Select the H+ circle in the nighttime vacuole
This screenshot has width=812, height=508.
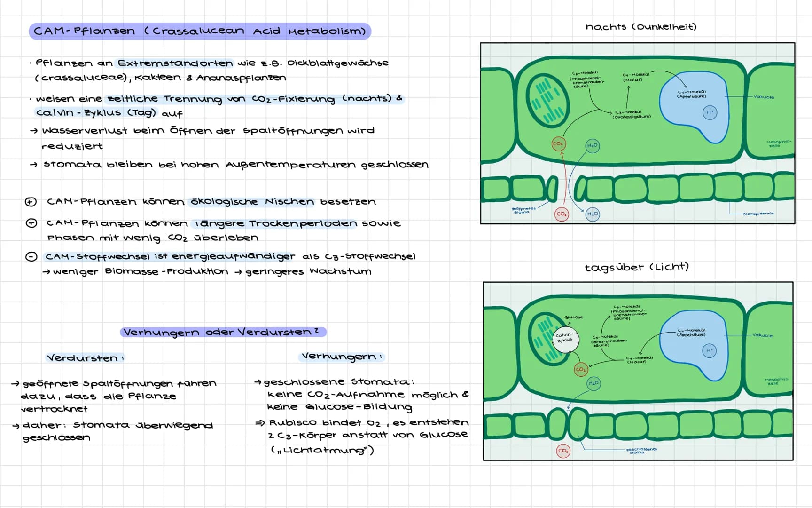pos(710,113)
